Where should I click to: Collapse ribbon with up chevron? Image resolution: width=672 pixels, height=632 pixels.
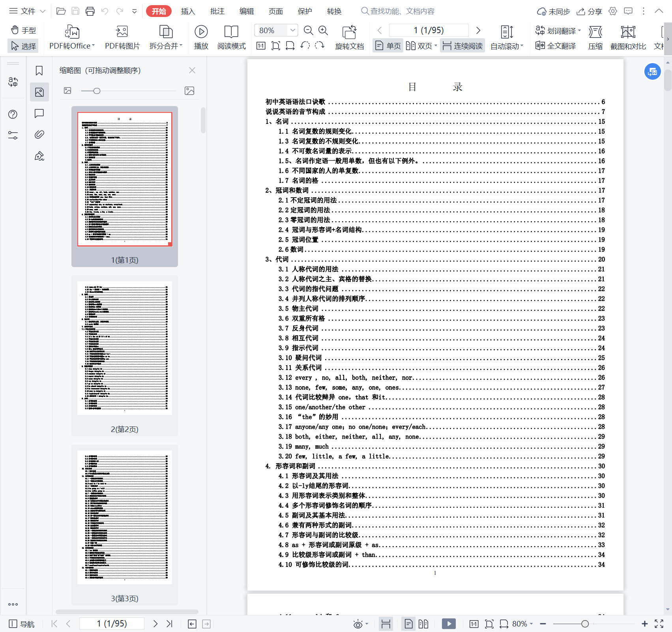(659, 11)
